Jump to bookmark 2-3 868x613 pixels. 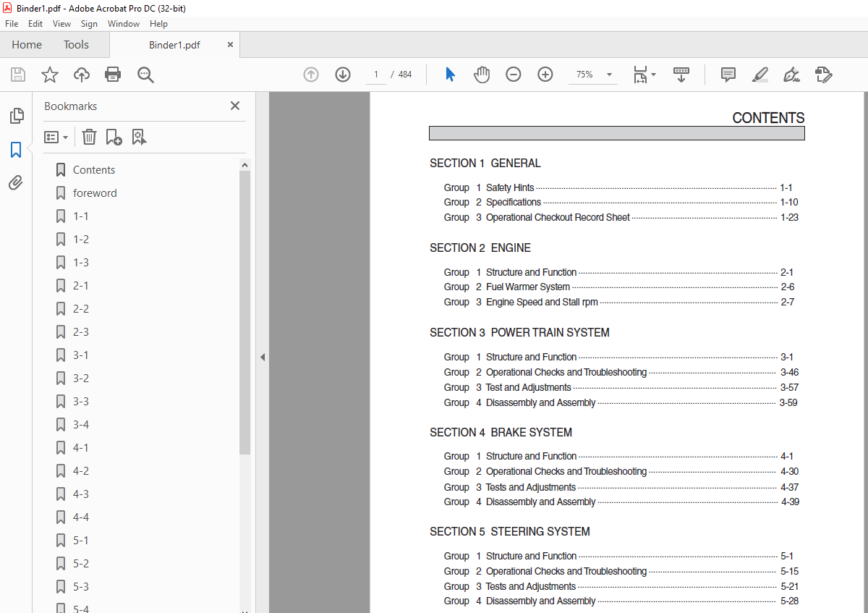(81, 332)
